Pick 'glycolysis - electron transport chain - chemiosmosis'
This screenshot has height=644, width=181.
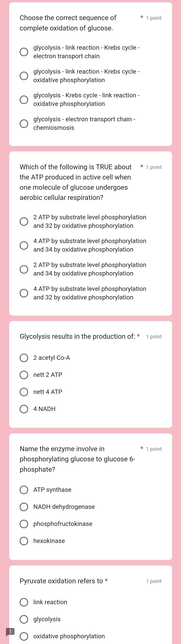24,123
